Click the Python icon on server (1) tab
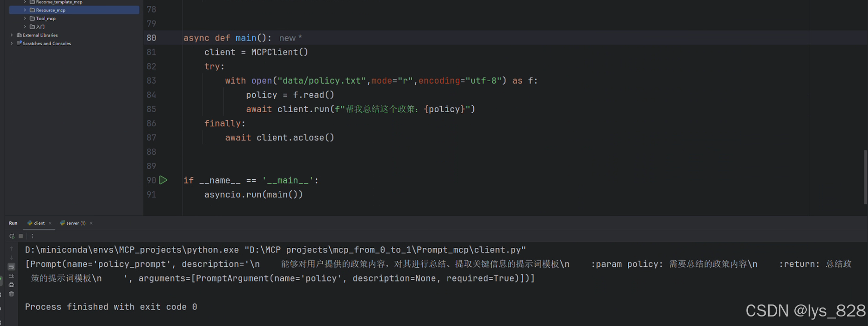Image resolution: width=868 pixels, height=326 pixels. (63, 223)
